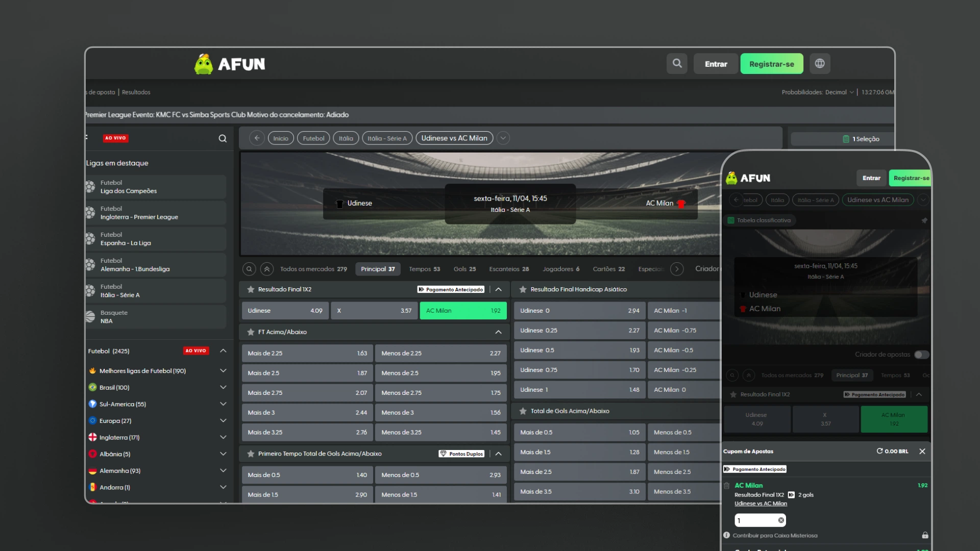Collapse Primeiro Tempo Total de Gols market

498,454
